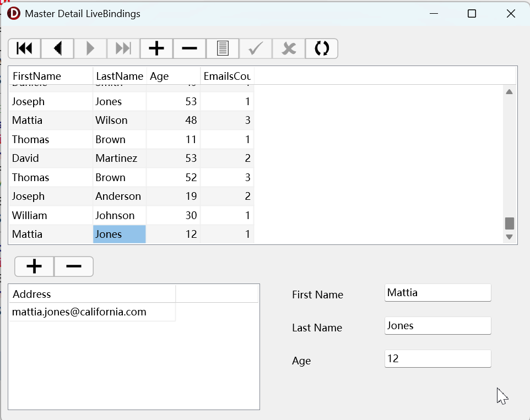Click the Age column header

click(173, 76)
